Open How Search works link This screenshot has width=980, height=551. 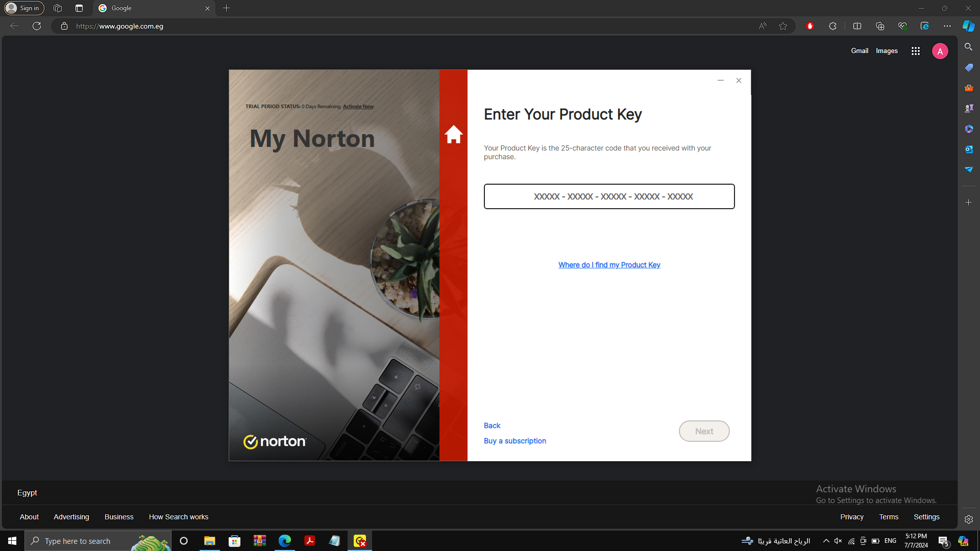pyautogui.click(x=179, y=517)
